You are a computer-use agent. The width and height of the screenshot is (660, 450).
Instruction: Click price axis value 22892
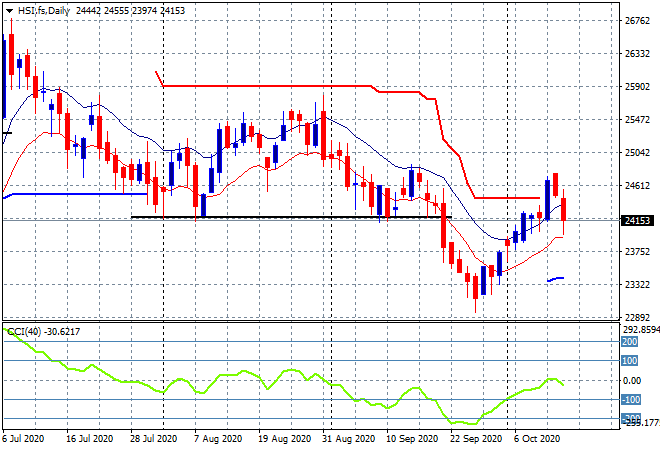(637, 318)
